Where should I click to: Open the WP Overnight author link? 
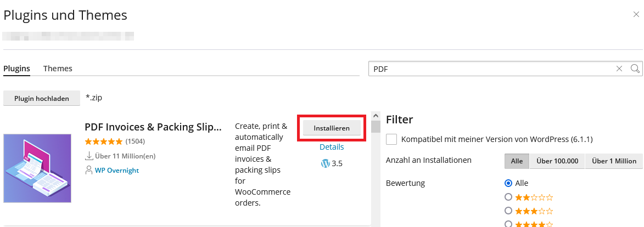click(117, 170)
